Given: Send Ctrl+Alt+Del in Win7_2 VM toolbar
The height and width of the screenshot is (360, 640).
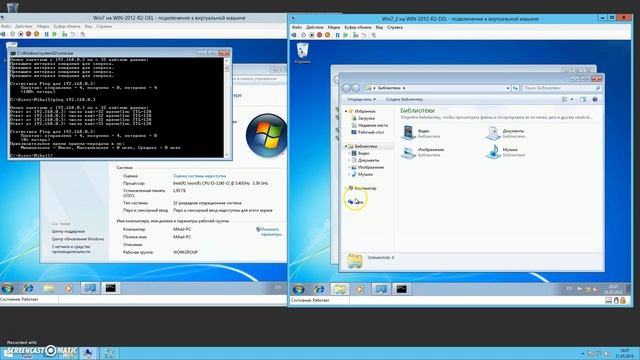Looking at the screenshot, I should tap(294, 36).
